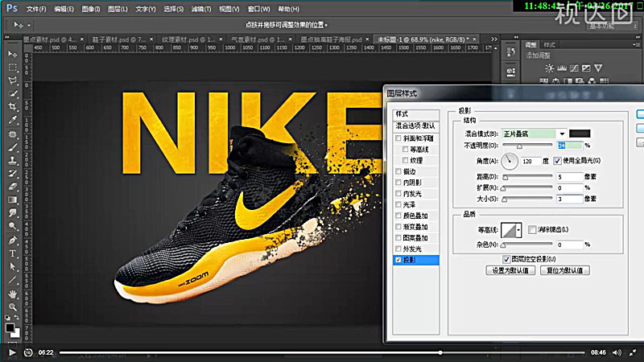The width and height of the screenshot is (644, 362).
Task: Toggle 使用全局光 checkbox
Action: (x=557, y=161)
